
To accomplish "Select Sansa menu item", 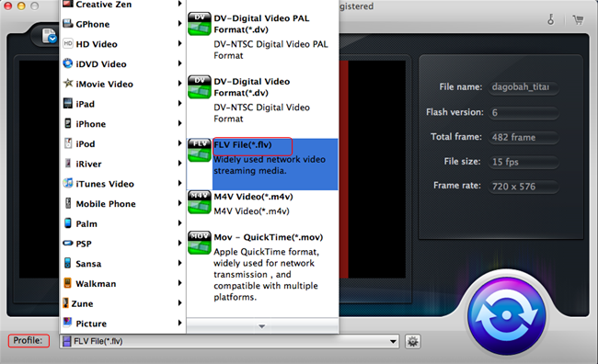I will (122, 264).
